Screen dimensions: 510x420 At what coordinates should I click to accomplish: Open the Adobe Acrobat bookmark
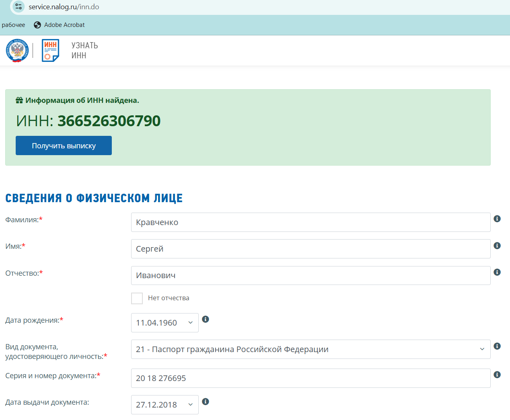(x=59, y=25)
